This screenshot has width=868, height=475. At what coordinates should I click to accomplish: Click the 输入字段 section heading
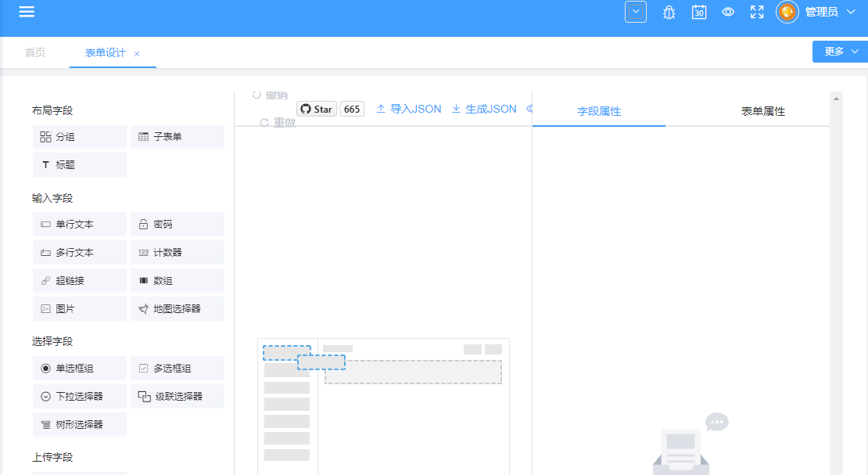[x=52, y=199]
